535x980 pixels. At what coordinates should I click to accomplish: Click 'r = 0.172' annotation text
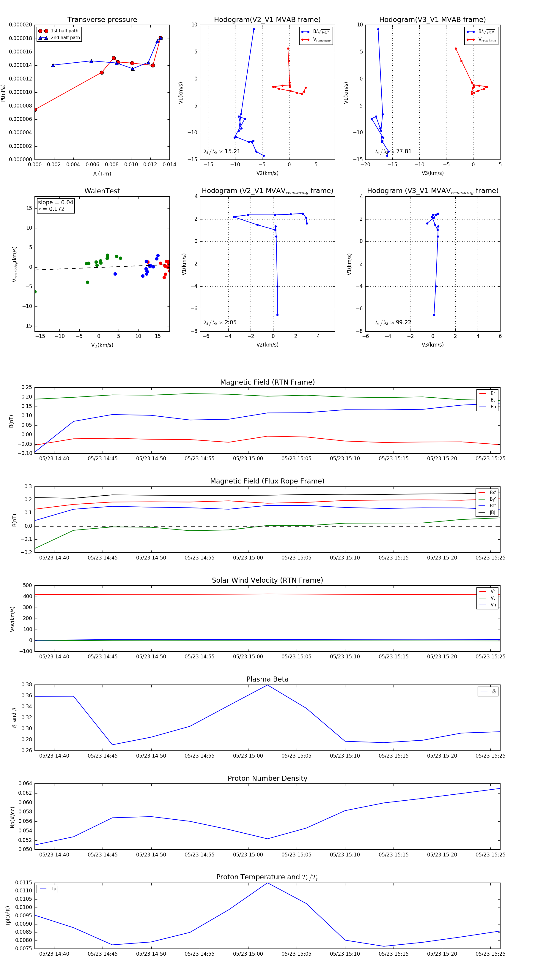click(51, 209)
